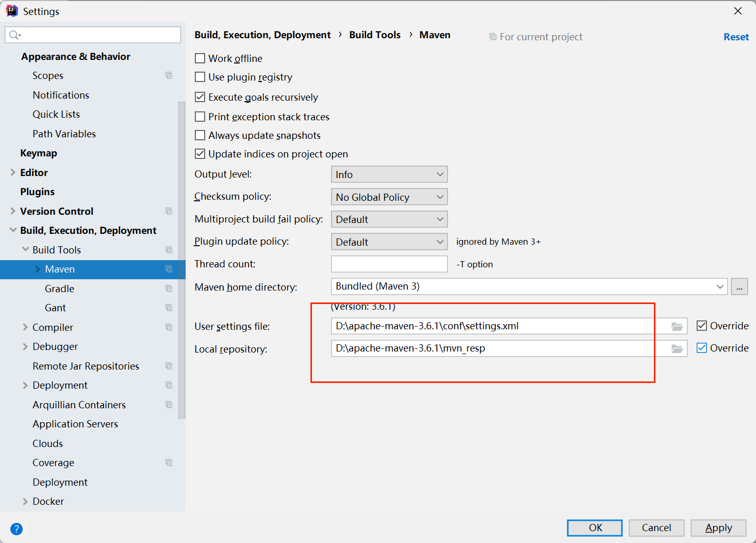Enable Work offline checkbox
756x543 pixels.
tap(200, 58)
